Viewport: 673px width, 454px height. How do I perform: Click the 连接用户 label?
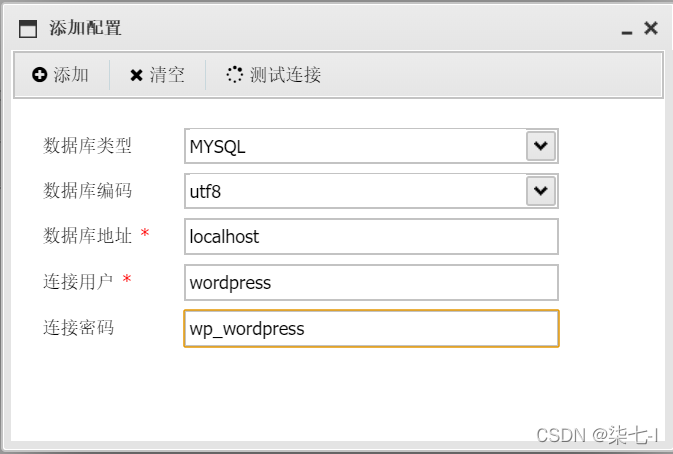(78, 282)
